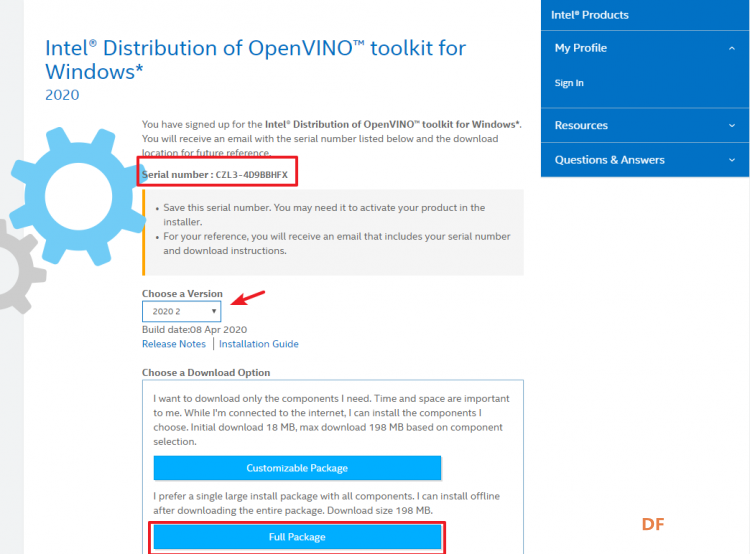Open the Choose a Version dropdown
Image resolution: width=750 pixels, height=554 pixels.
pyautogui.click(x=181, y=311)
